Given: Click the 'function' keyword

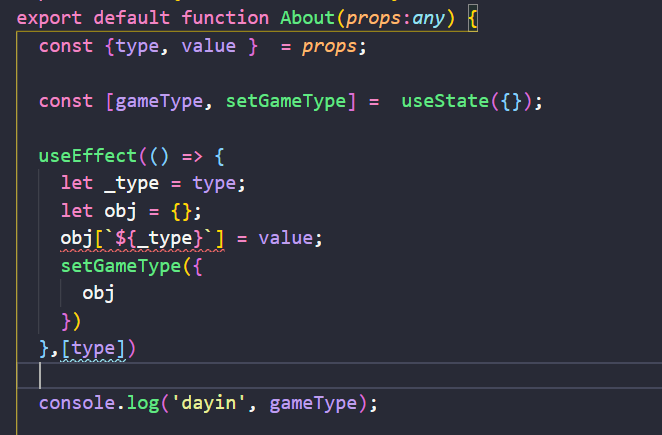Looking at the screenshot, I should 225,18.
